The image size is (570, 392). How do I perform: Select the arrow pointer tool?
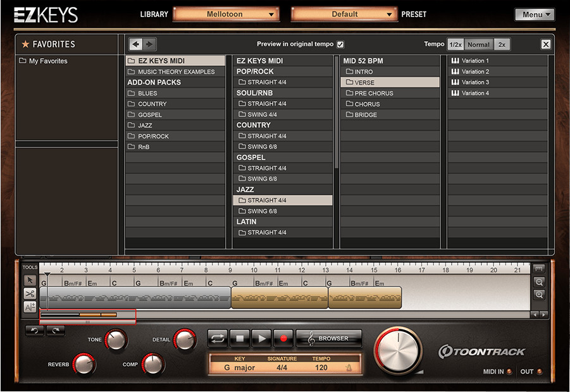[30, 279]
